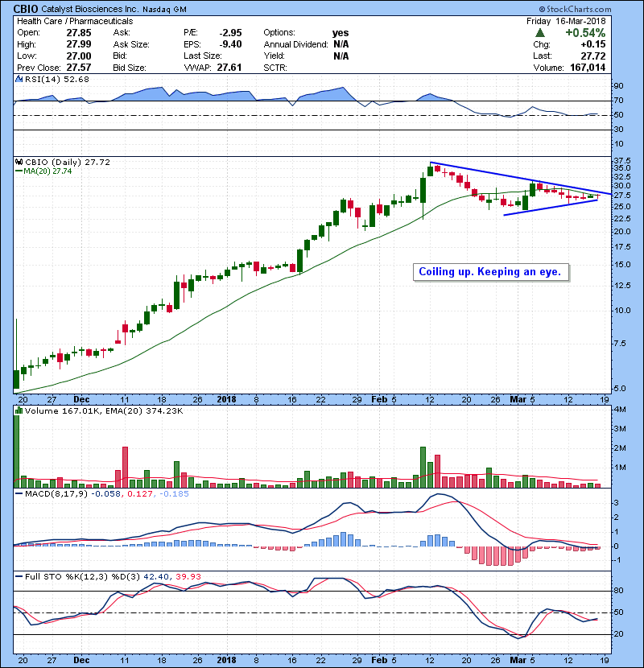Click the CBIO ticker symbol in the header
644x668 pixels.
pos(26,9)
